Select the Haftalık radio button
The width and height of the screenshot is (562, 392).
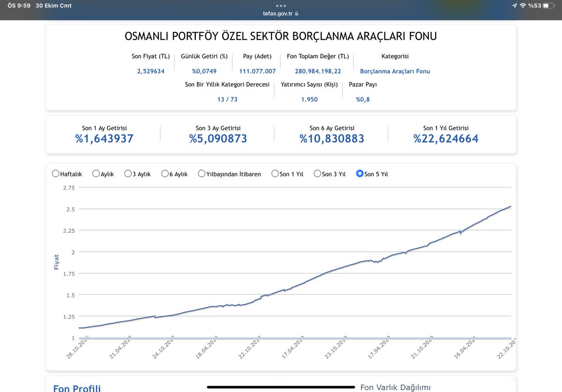pyautogui.click(x=55, y=174)
